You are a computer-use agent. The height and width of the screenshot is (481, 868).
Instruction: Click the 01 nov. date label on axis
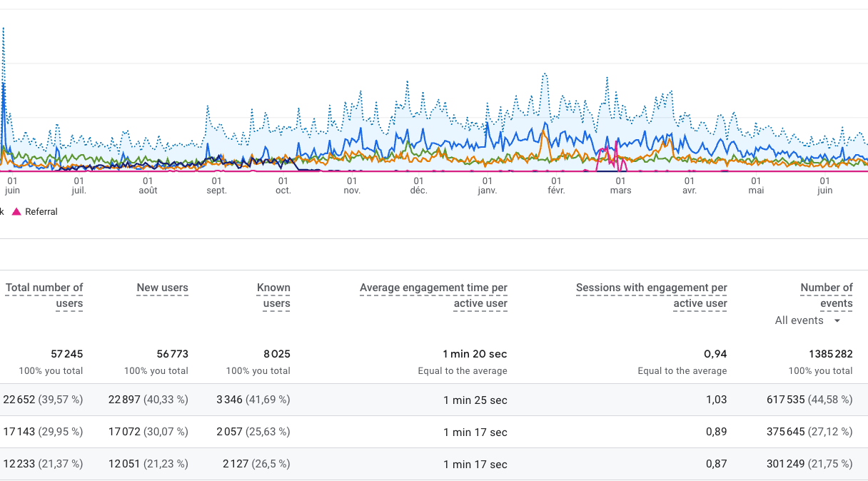click(350, 186)
